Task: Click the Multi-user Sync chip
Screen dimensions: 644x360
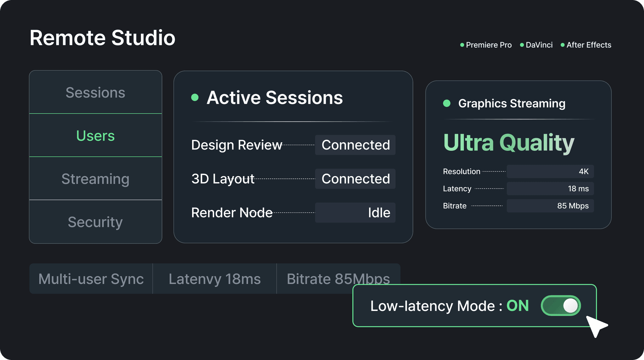Action: tap(91, 279)
